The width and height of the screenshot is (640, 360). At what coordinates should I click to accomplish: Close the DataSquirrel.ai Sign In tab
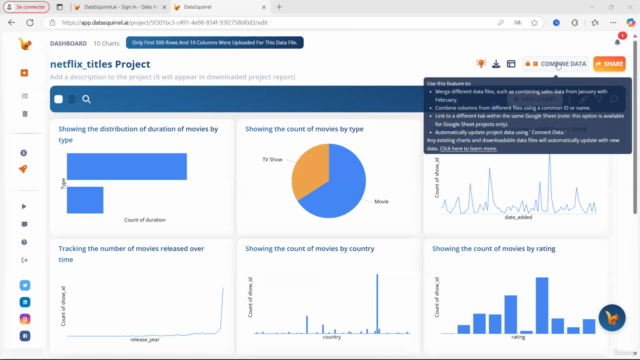pos(164,7)
